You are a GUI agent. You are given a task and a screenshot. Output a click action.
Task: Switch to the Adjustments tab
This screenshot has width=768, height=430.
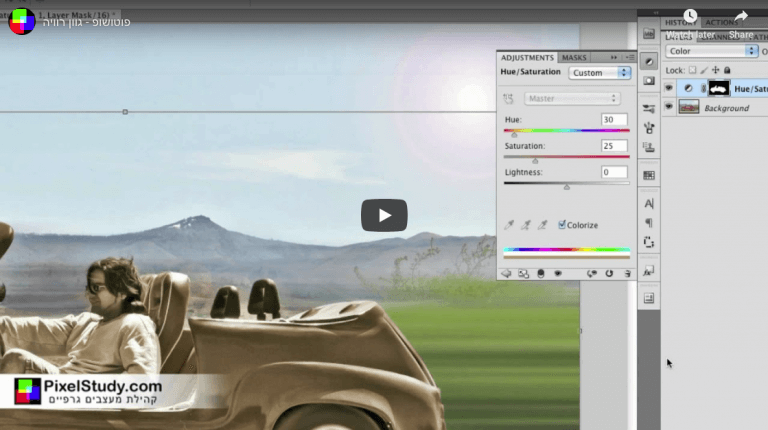click(527, 57)
